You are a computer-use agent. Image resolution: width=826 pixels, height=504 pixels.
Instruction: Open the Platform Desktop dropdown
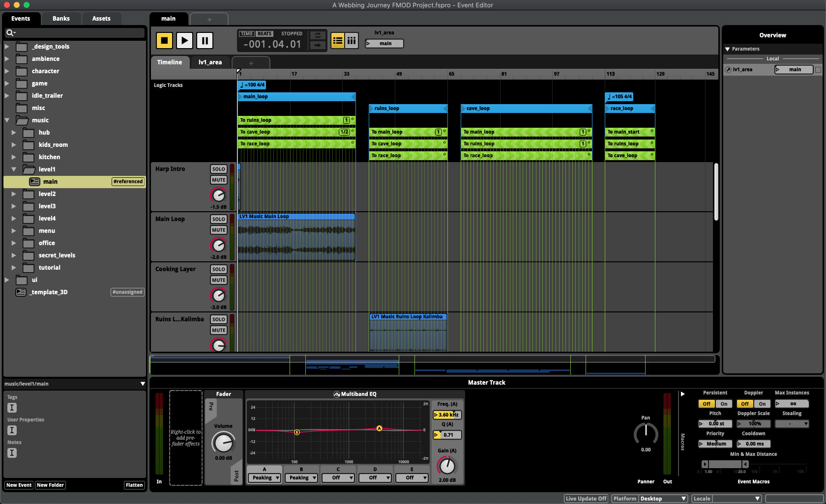point(663,499)
